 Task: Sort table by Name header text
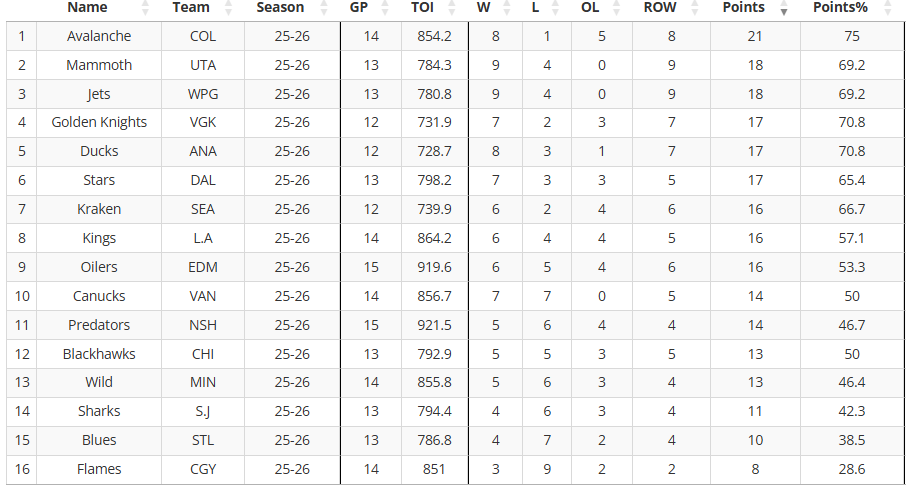pos(87,7)
